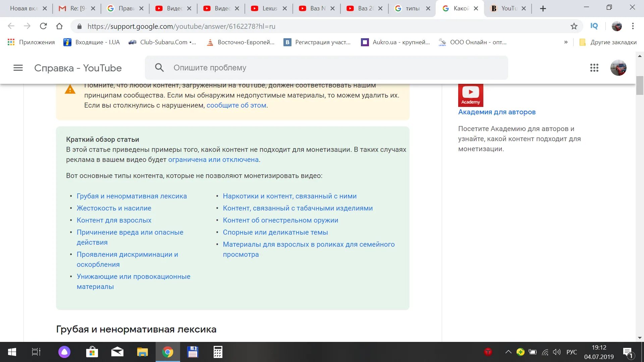Open Club-Subaru.Com bookmark
This screenshot has height=362, width=644.
coord(162,42)
